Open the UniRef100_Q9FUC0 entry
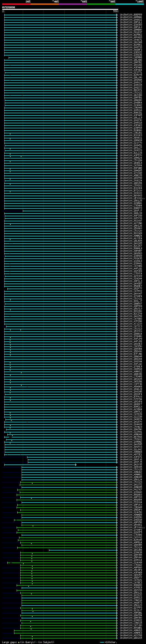Screen dimensions: 146x644 click(131, 505)
